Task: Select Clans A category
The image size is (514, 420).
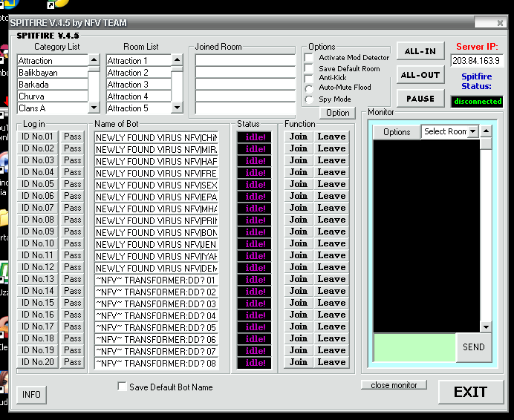Action: 53,108
